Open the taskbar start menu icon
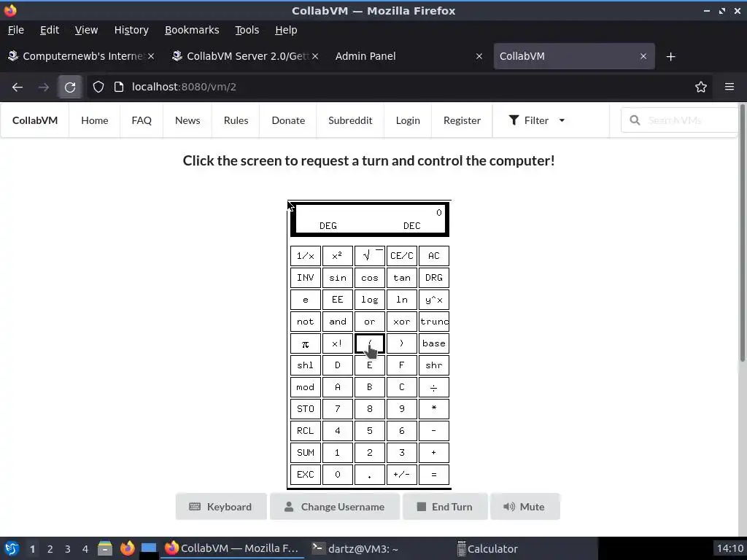Viewport: 747px width, 560px height. pos(12,548)
